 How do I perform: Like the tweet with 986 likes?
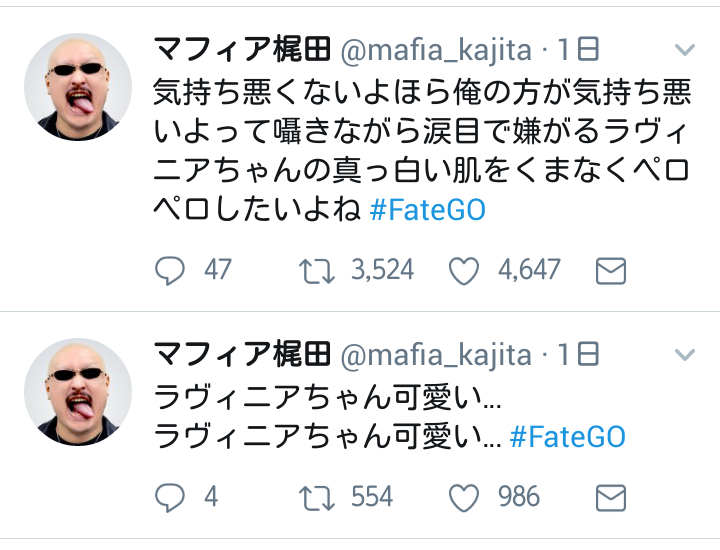pyautogui.click(x=463, y=497)
